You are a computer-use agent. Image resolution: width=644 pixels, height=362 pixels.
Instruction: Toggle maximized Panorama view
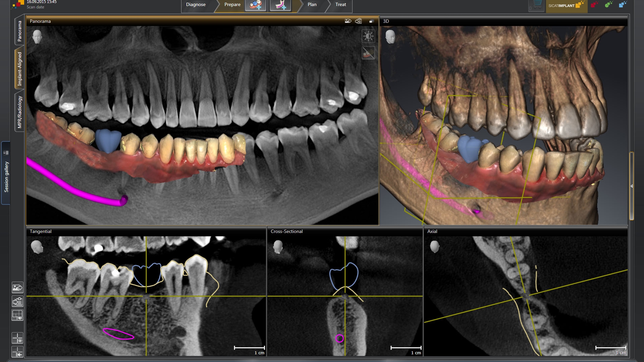click(x=371, y=21)
